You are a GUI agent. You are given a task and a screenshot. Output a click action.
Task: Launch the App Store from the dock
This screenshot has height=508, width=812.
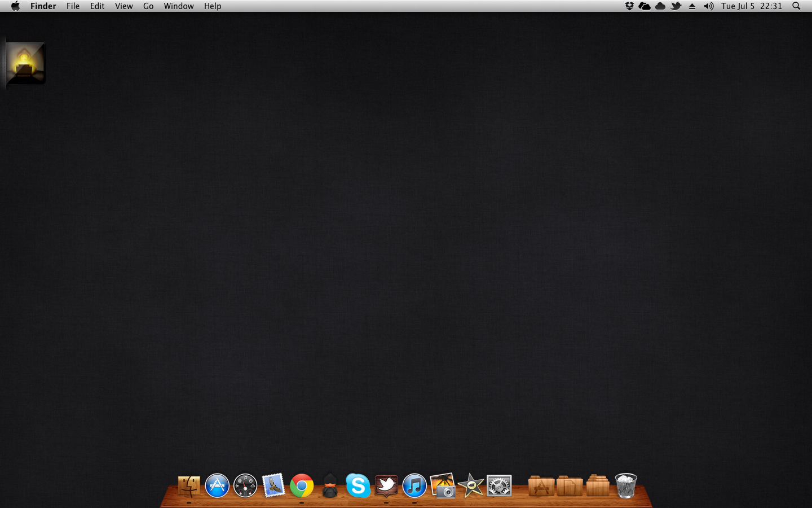(217, 485)
